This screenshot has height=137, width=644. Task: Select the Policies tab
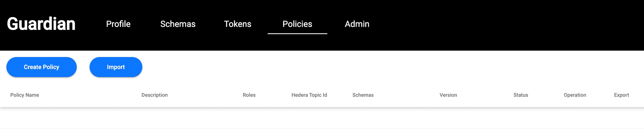click(297, 24)
